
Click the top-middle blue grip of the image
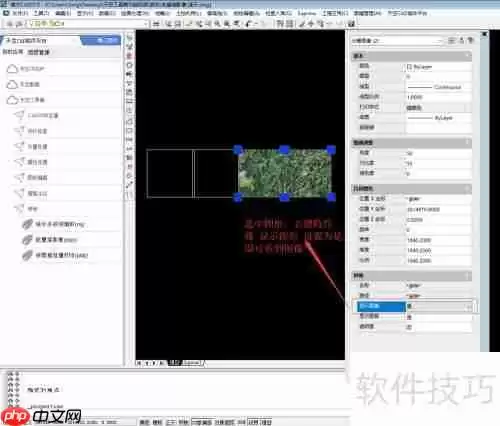click(x=284, y=150)
